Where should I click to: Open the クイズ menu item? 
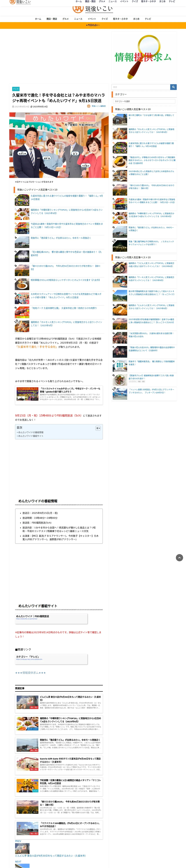pos(105,19)
